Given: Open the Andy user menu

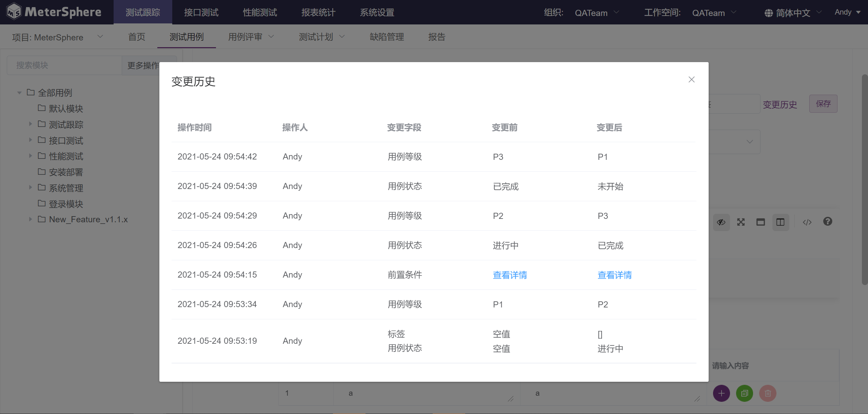Looking at the screenshot, I should (x=848, y=12).
